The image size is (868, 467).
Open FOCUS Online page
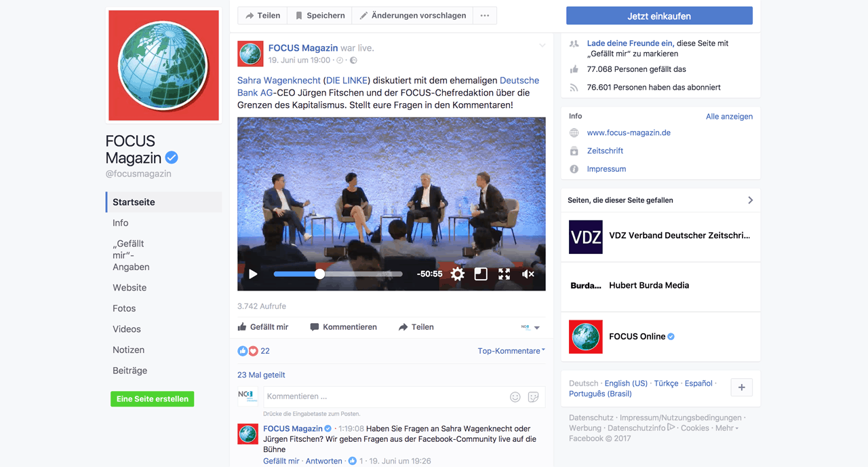click(637, 336)
